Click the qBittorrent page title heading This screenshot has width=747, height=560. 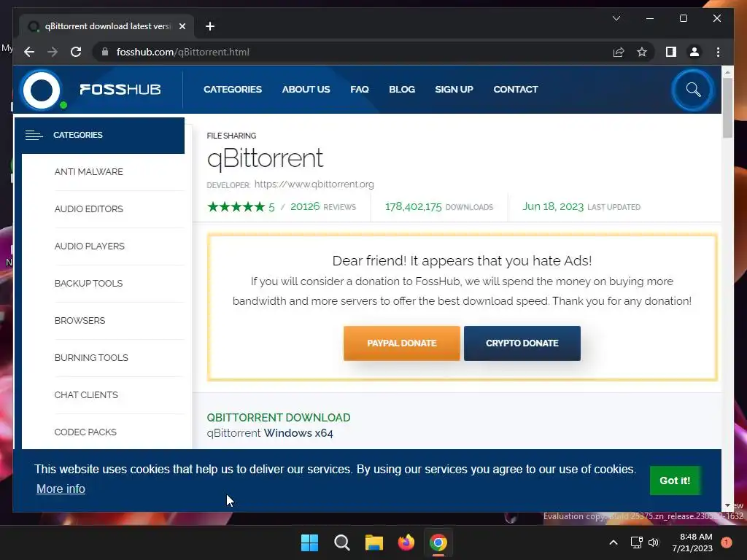pos(265,158)
